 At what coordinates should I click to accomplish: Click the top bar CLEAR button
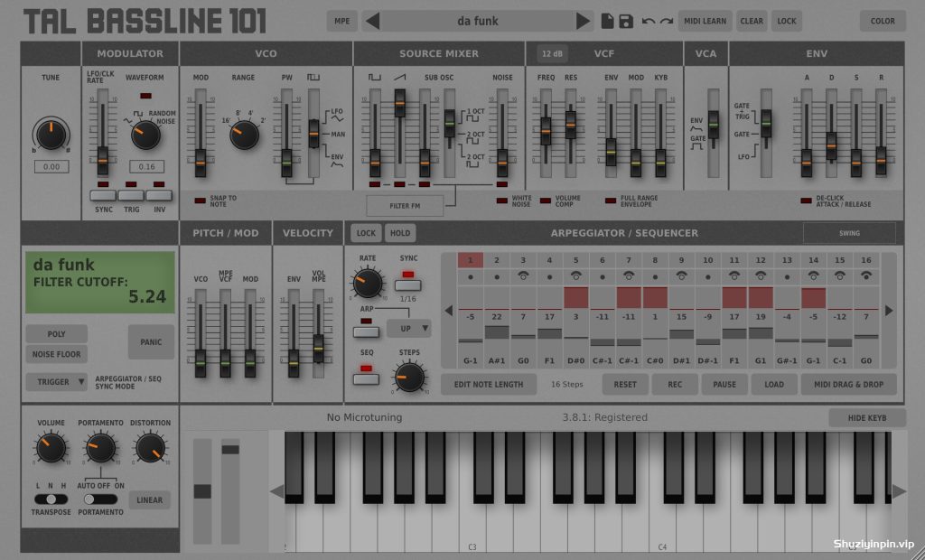coord(752,22)
